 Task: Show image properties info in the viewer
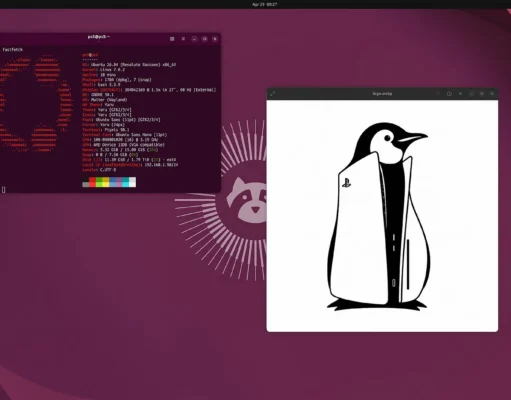pos(449,94)
